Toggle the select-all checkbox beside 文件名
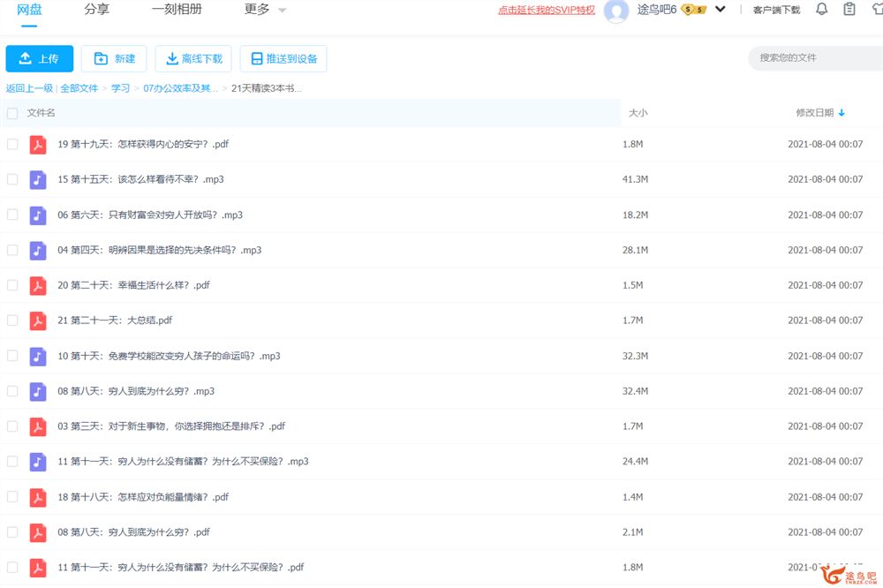 [x=12, y=113]
